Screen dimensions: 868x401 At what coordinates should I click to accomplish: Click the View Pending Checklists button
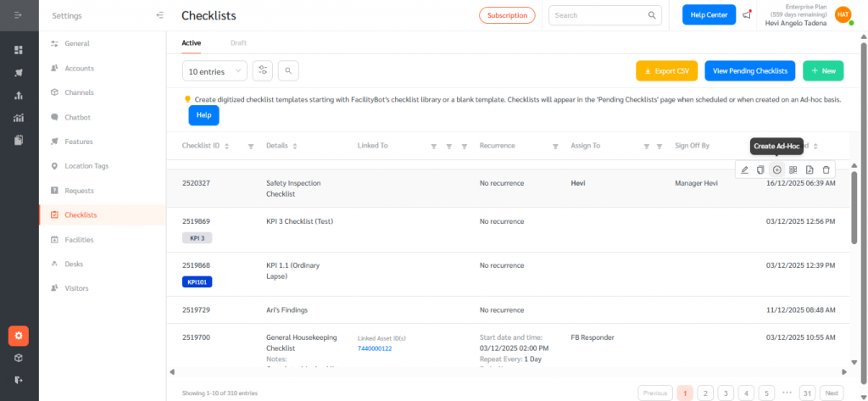click(750, 71)
